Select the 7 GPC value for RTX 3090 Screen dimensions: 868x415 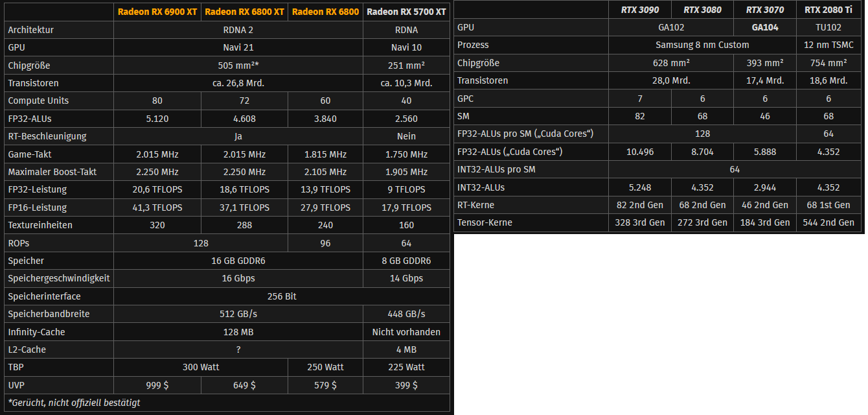coord(640,98)
